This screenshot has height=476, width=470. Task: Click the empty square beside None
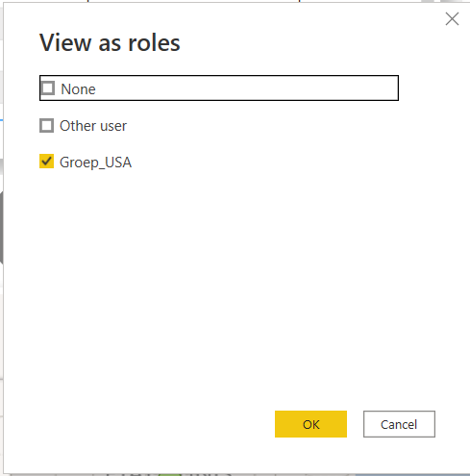(48, 88)
